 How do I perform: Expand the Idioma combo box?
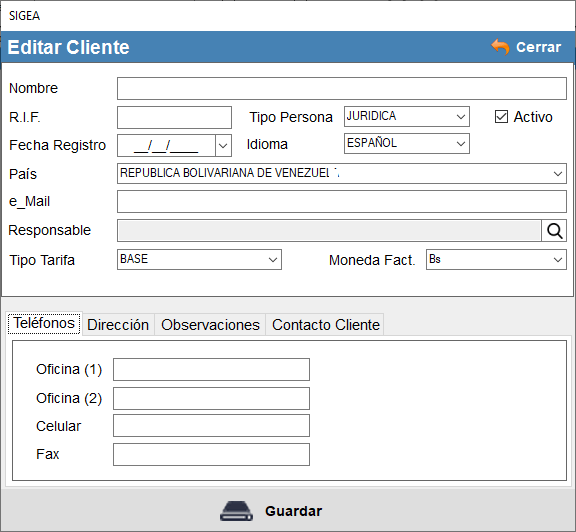tap(407, 143)
